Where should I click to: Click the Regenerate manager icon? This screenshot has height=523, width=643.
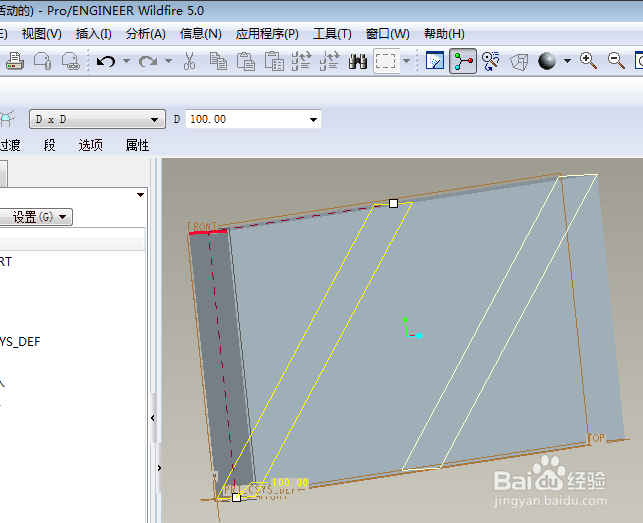point(330,61)
